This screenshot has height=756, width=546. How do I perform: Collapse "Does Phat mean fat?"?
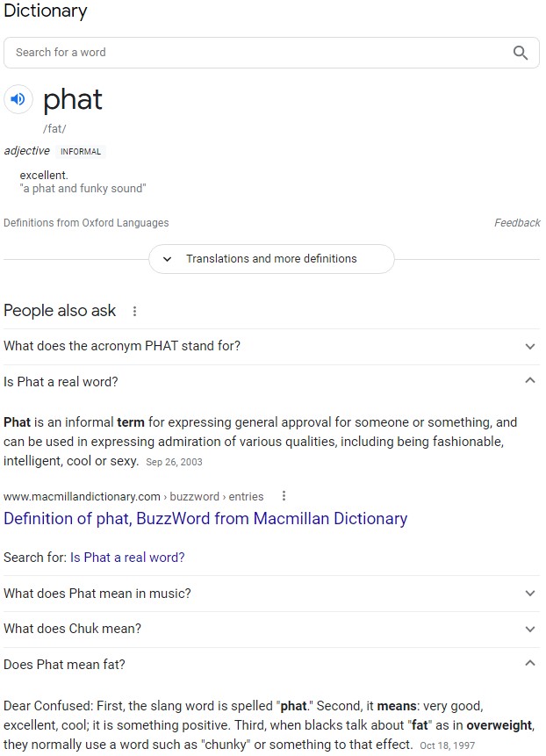(x=530, y=665)
